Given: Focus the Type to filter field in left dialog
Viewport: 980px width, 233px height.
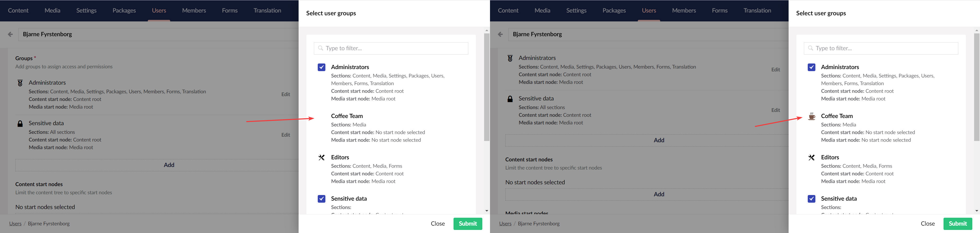Looking at the screenshot, I should point(391,48).
